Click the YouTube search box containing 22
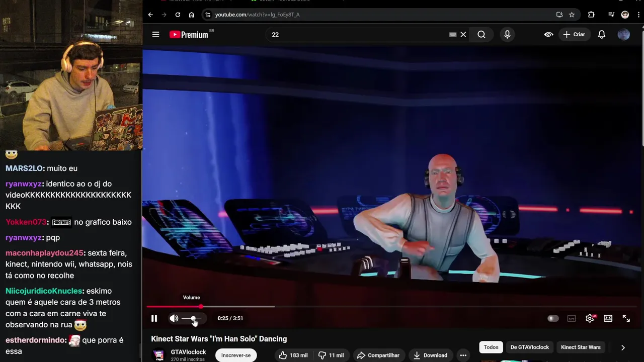 coord(358,34)
